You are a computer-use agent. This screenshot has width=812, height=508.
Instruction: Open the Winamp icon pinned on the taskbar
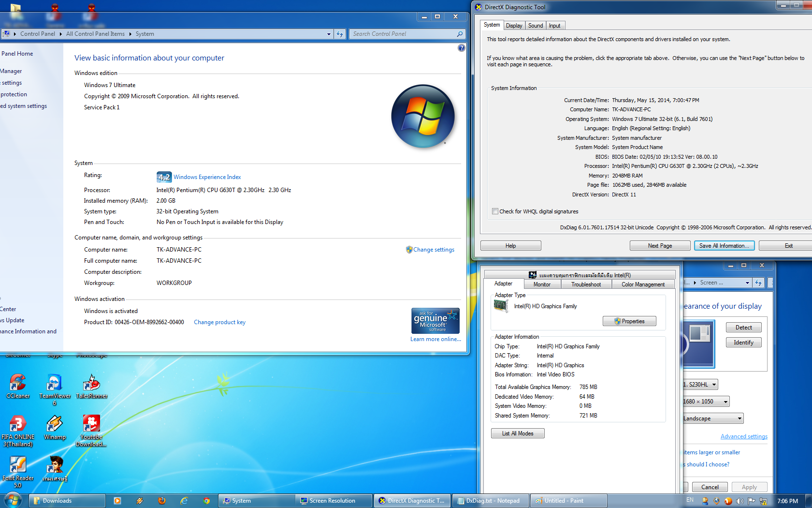pyautogui.click(x=140, y=501)
